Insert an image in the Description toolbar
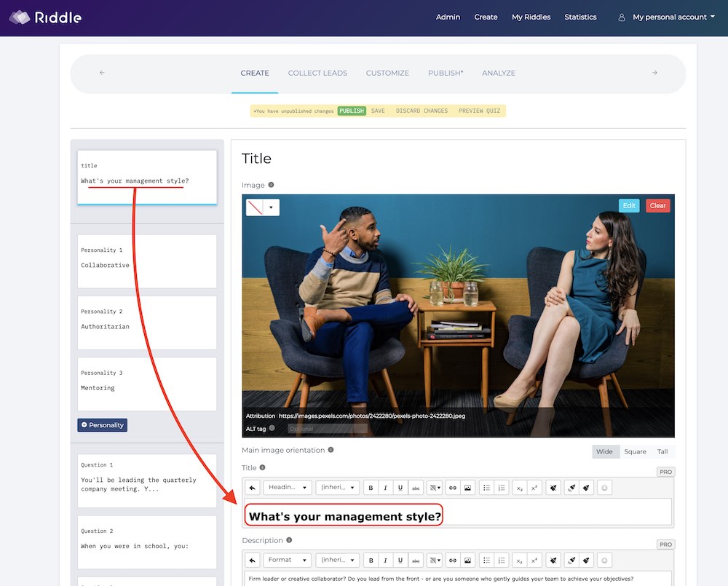The image size is (728, 586). (467, 560)
